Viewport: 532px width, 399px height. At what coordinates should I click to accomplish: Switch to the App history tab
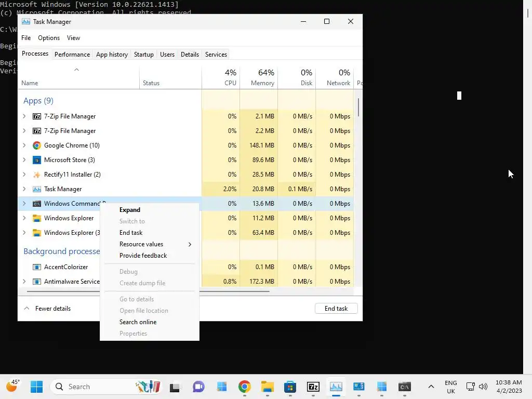pos(112,55)
